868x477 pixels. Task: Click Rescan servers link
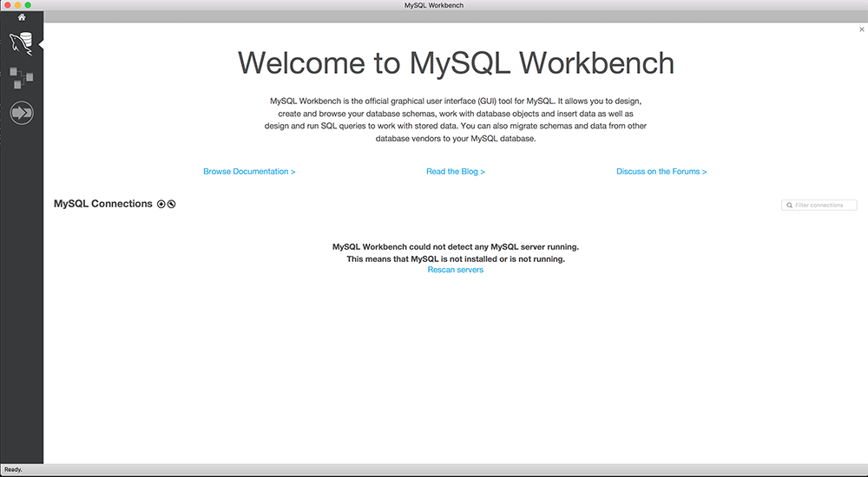(456, 270)
